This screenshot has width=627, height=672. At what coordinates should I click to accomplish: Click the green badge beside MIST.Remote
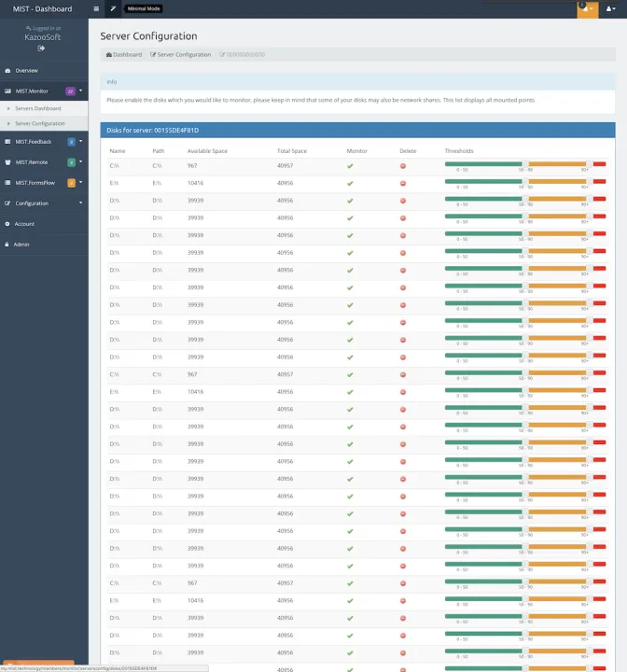[x=72, y=162]
